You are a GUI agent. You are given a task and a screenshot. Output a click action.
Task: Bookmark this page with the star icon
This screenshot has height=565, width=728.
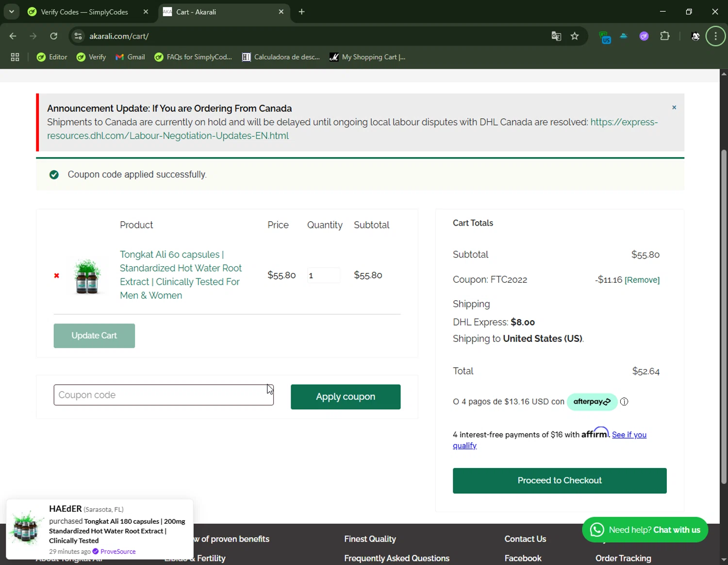click(x=575, y=36)
